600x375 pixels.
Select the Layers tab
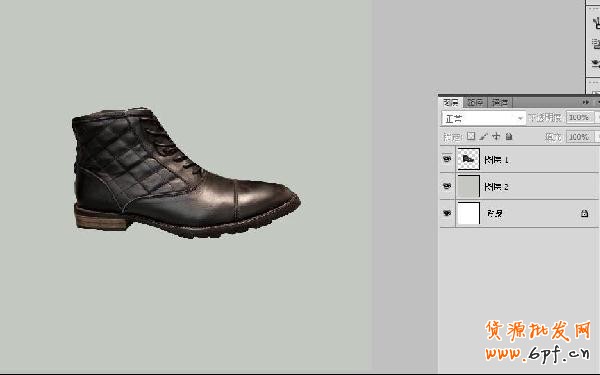pos(451,102)
